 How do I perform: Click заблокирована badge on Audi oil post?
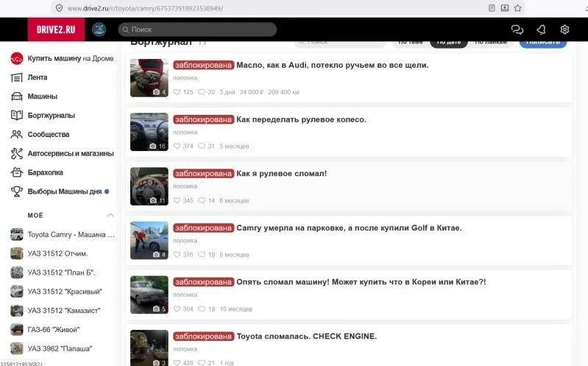204,65
